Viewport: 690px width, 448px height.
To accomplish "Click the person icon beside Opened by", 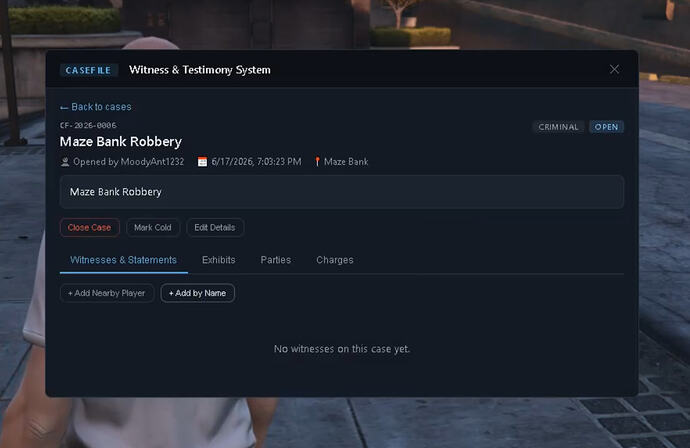I will (x=65, y=162).
